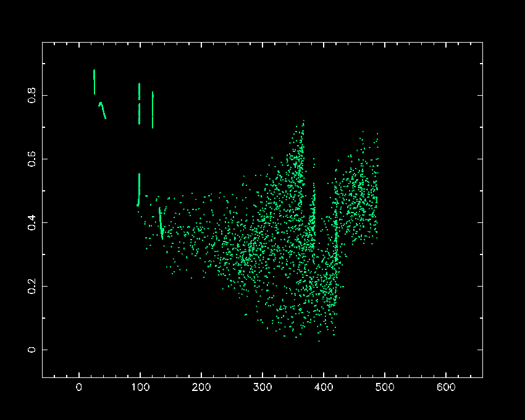Select the x-axis label 600
This screenshot has height=420, width=525.
click(446, 387)
